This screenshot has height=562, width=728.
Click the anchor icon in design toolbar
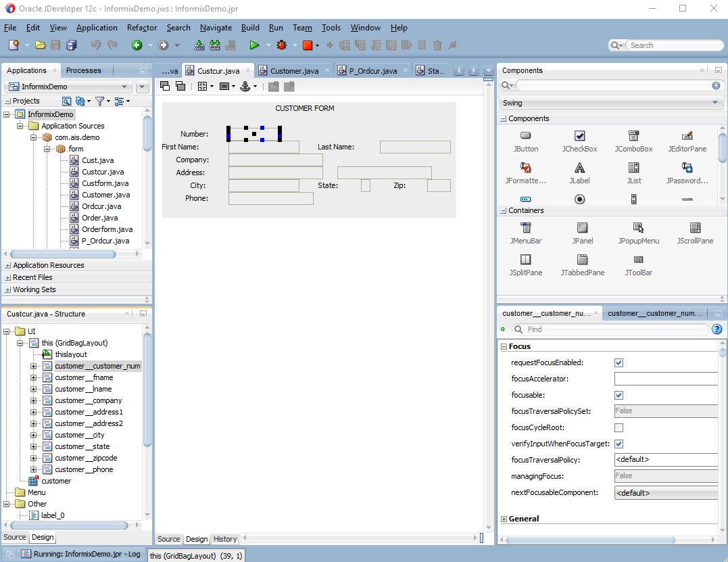coord(245,86)
